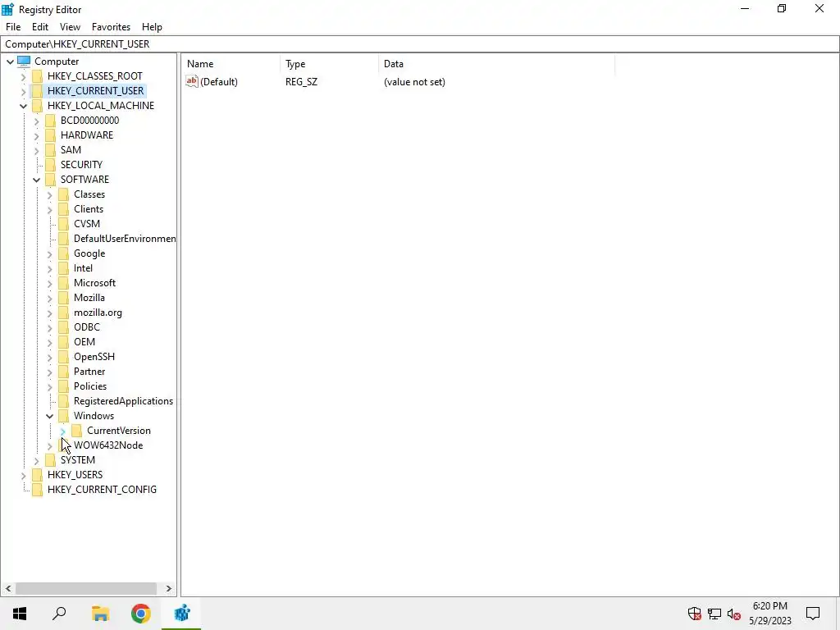
Task: Expand the BCD00000000 key
Action: pos(36,121)
